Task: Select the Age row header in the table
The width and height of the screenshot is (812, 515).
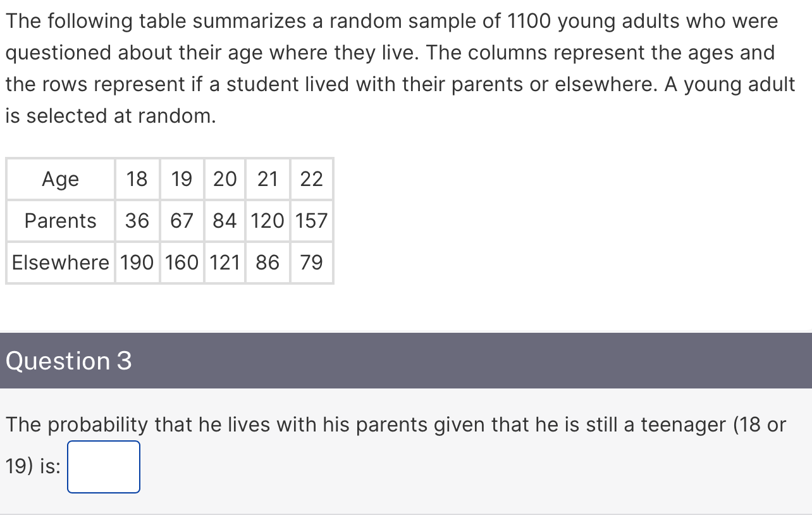Action: pos(60,179)
